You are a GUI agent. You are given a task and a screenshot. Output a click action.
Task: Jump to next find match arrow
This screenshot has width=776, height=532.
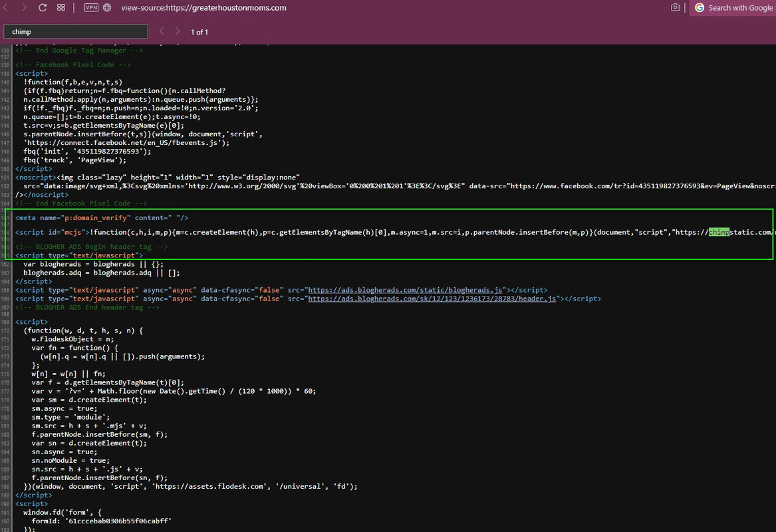pyautogui.click(x=178, y=31)
